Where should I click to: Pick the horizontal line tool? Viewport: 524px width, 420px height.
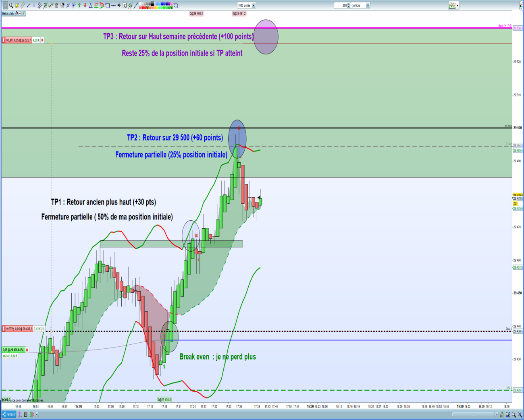click(113, 6)
